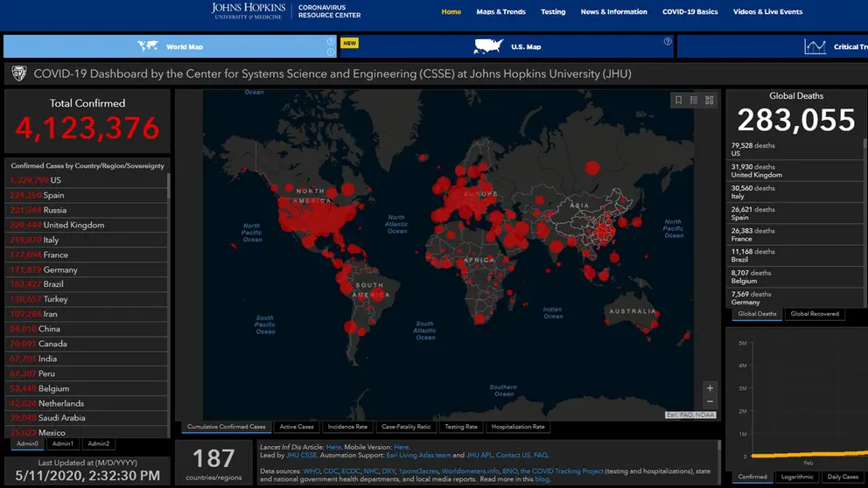Screen dimensions: 868x488
Task: Select Turkey in confirmed cases list
Action: click(x=86, y=299)
